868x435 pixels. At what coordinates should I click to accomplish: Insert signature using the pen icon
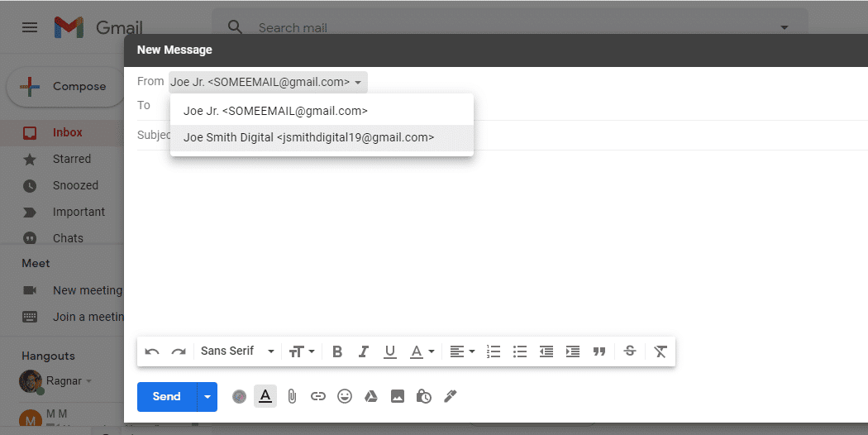pyautogui.click(x=450, y=397)
